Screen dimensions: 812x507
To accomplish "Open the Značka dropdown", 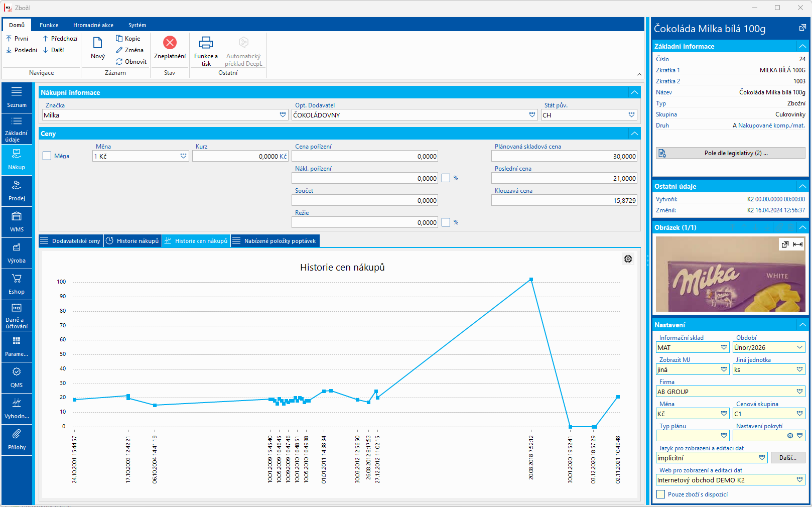I will coord(283,115).
